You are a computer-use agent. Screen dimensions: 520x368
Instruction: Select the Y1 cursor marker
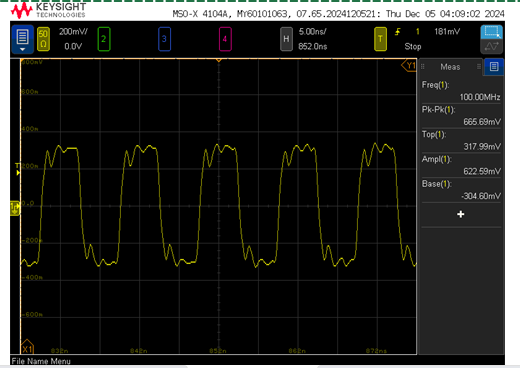pyautogui.click(x=409, y=65)
